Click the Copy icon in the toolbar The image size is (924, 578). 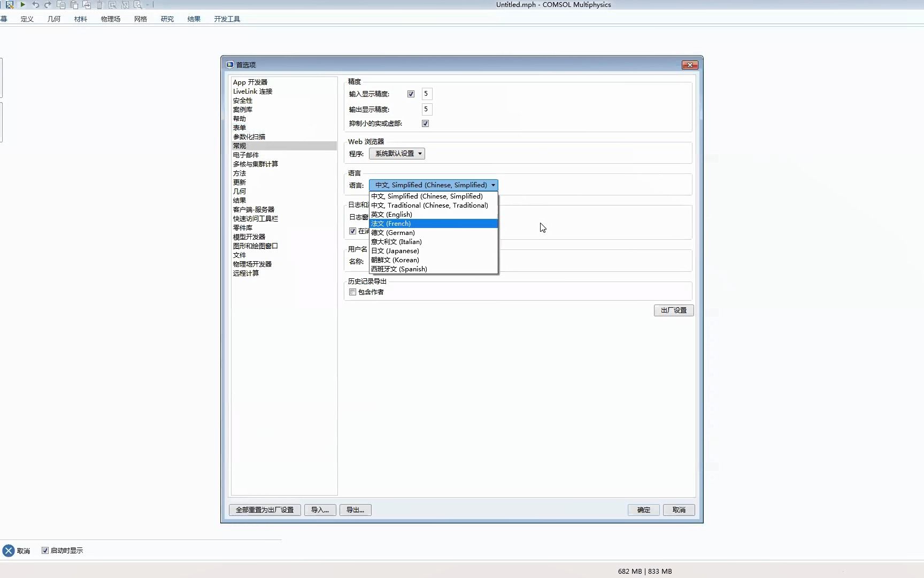click(x=61, y=5)
